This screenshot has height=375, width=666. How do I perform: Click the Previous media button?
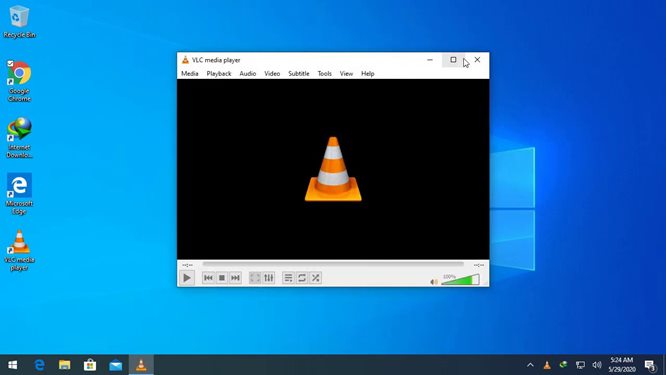[208, 278]
